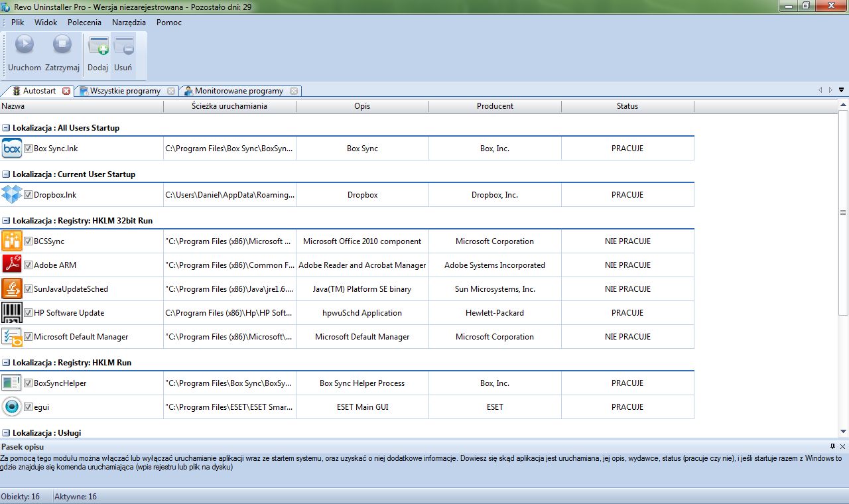Image resolution: width=849 pixels, height=504 pixels.
Task: Close the Monitorowane programy tab
Action: (294, 91)
